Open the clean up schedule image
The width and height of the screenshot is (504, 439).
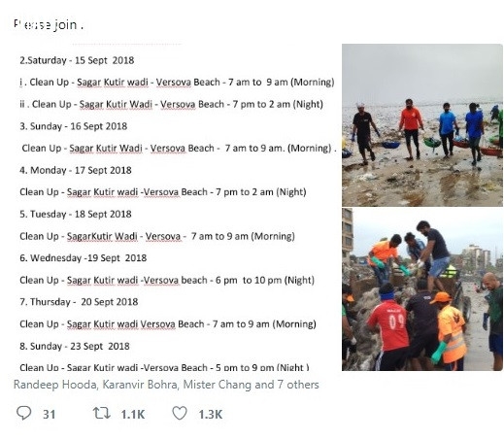177,207
